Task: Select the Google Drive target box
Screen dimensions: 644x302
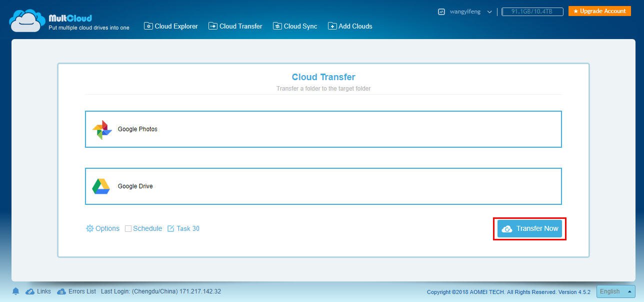Action: click(323, 186)
